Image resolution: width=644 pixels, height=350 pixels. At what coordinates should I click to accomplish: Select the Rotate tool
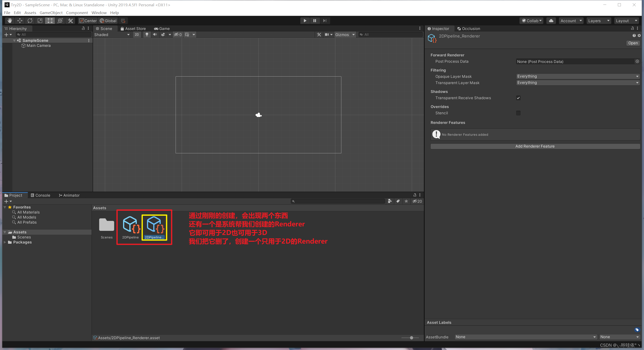[30, 21]
